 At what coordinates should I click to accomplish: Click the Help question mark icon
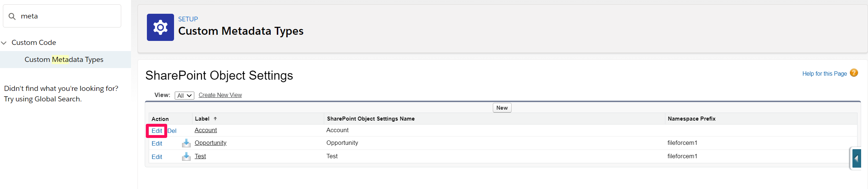tap(854, 73)
